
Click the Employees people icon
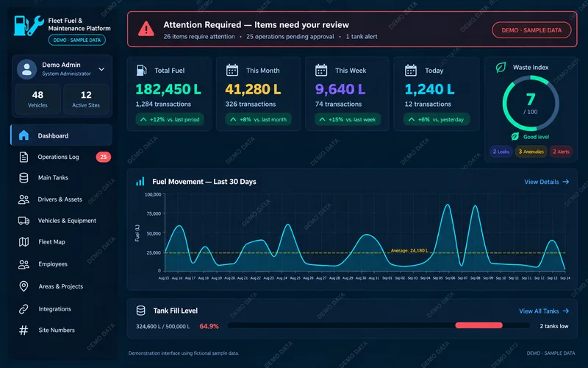pos(24,264)
